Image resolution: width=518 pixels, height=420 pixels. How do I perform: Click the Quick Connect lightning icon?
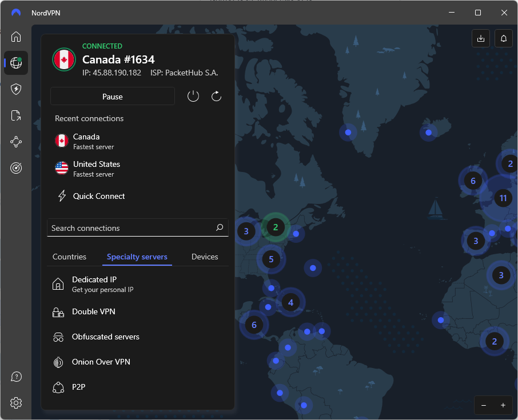click(62, 196)
